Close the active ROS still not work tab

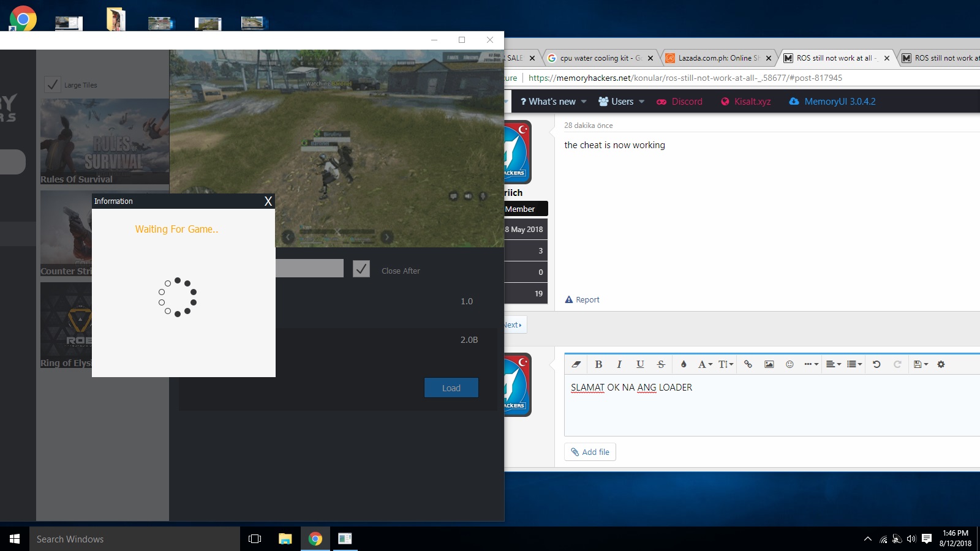click(887, 58)
